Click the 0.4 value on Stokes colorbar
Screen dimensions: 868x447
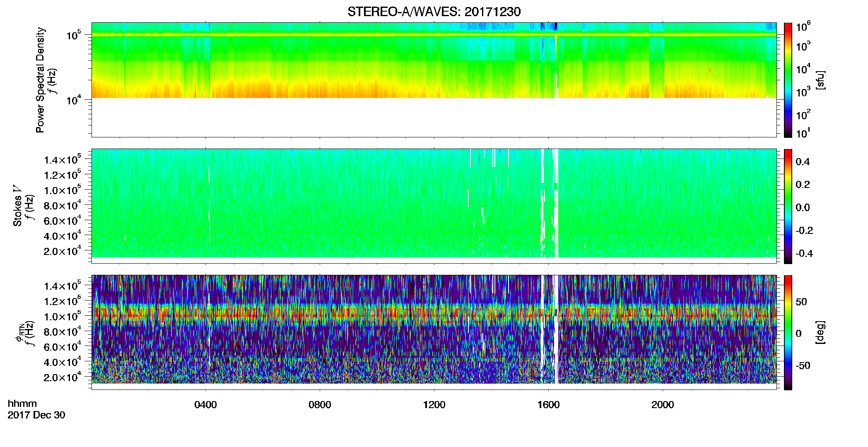point(803,162)
